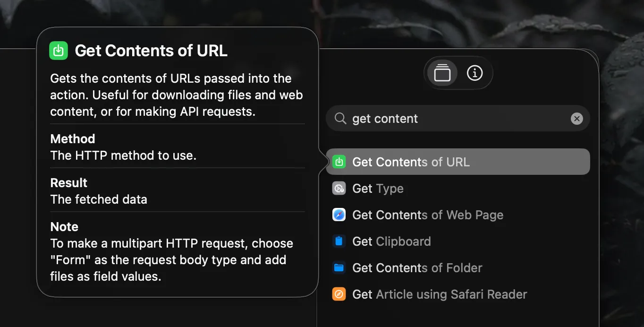Click the orange Safari Reader compass icon

point(339,294)
